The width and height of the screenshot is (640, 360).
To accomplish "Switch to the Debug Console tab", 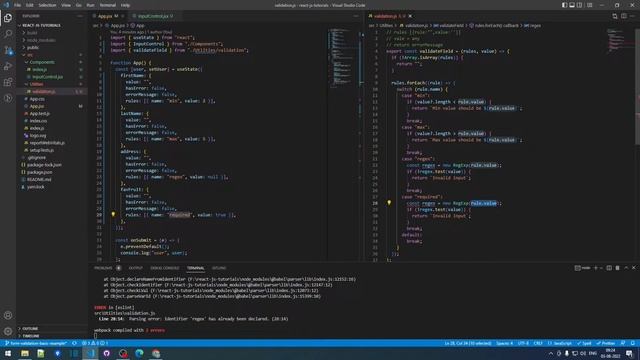I will 165,268.
